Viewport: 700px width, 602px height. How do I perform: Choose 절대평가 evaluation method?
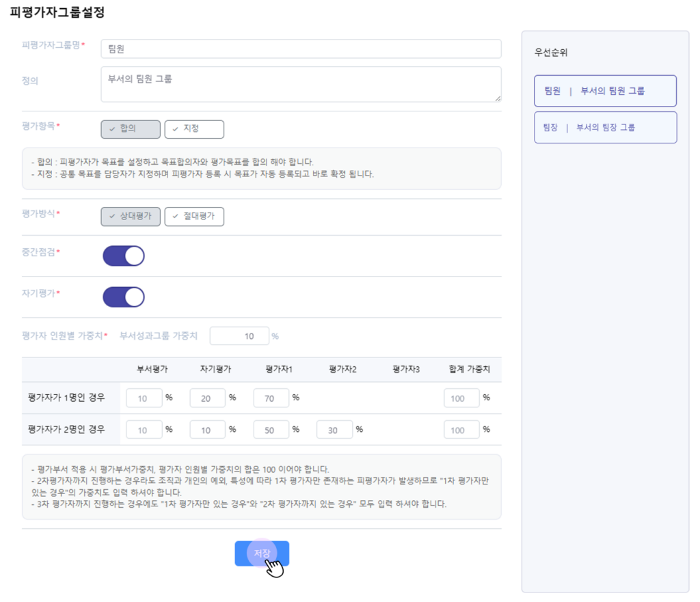tap(194, 217)
